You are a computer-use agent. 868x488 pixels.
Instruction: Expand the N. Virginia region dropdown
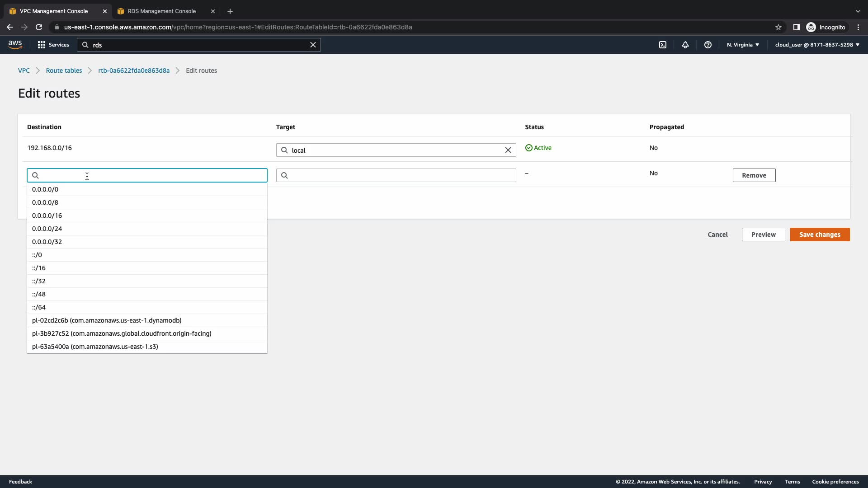point(743,45)
